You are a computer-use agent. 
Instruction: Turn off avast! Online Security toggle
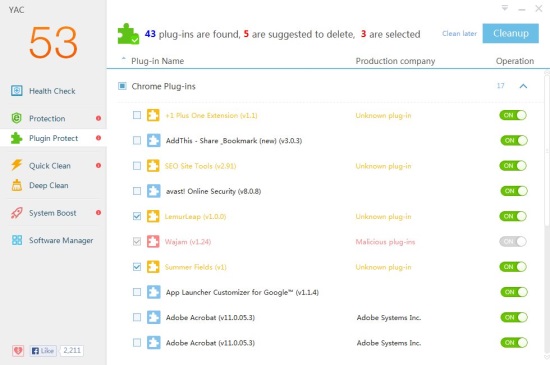click(x=513, y=191)
